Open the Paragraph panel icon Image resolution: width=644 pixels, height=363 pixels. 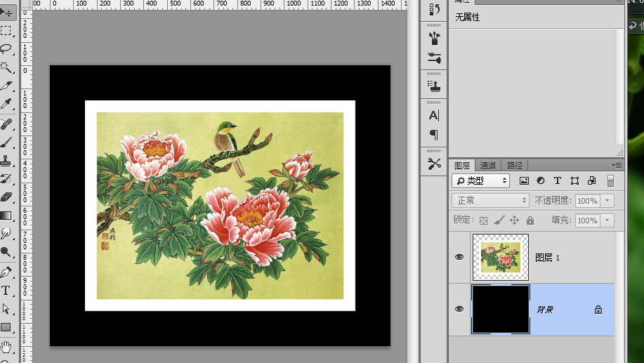434,135
